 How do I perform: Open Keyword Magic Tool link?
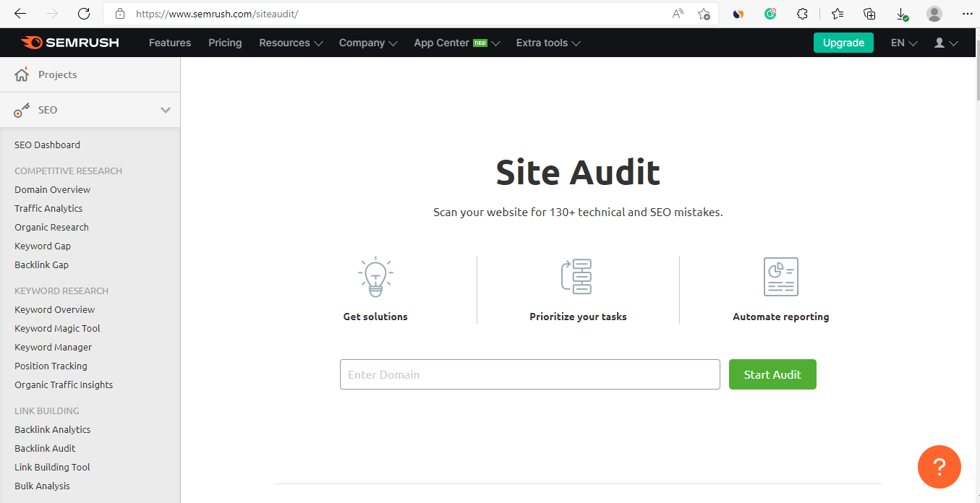[57, 328]
